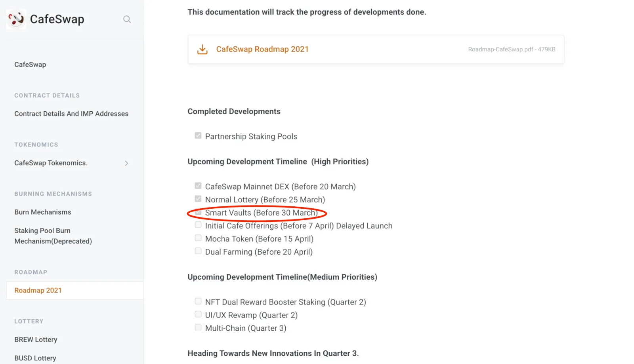Expand the CafeSwap Tokenomics chevron

126,163
